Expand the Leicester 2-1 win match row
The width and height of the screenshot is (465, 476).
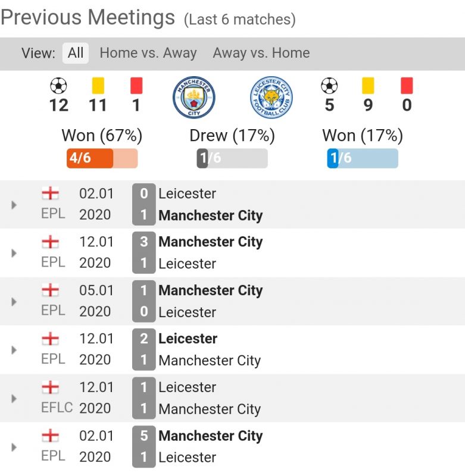click(x=14, y=350)
